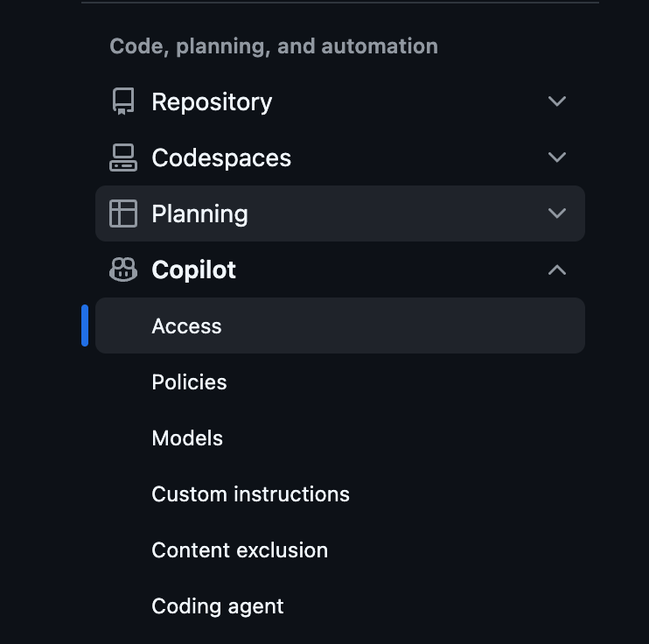This screenshot has width=649, height=644.
Task: Click the bold Copilot heading
Action: pyautogui.click(x=193, y=270)
